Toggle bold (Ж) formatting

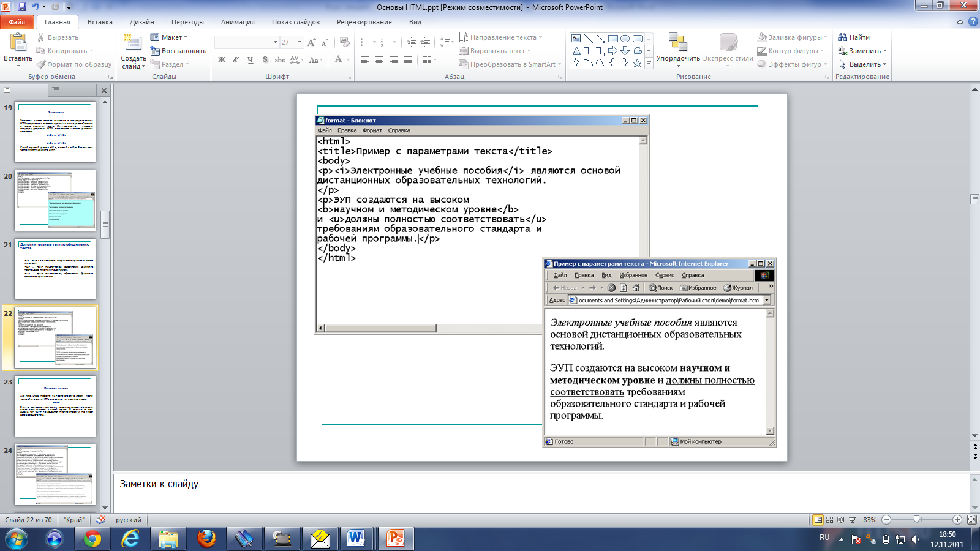[x=222, y=59]
